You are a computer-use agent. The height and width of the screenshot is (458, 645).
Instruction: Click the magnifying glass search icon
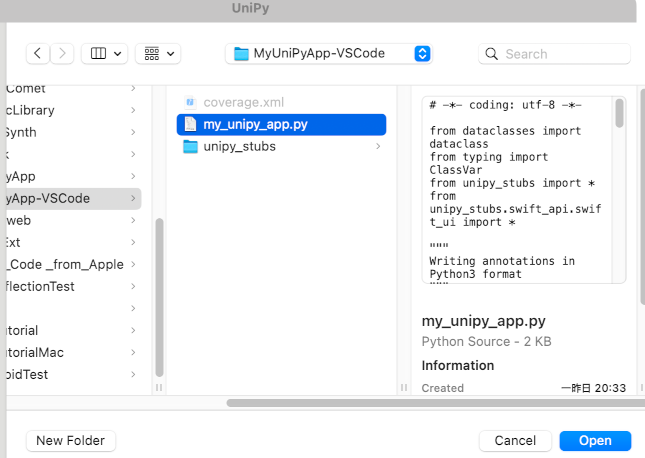pos(492,54)
